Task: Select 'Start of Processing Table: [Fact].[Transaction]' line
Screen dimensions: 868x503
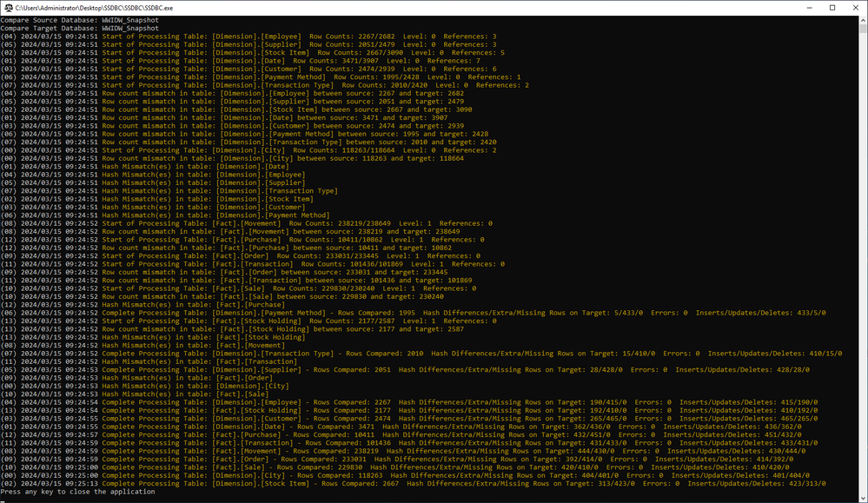Action: click(253, 264)
